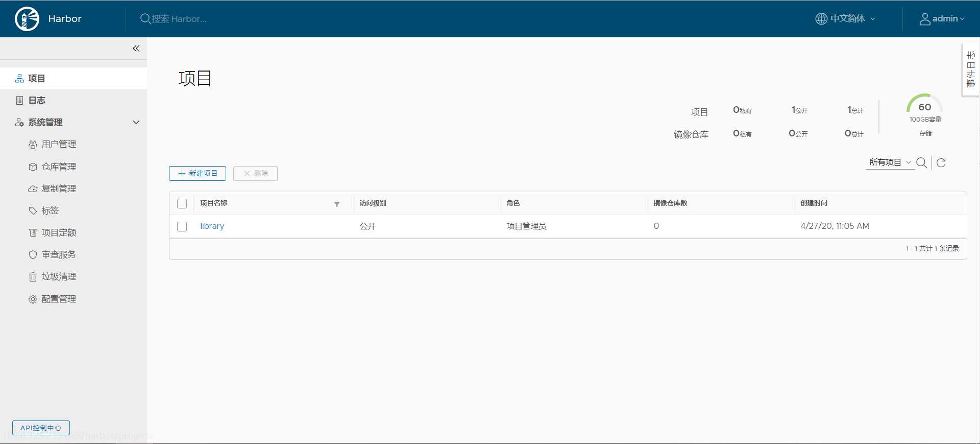Click the 项目管理员 role cell

(526, 226)
